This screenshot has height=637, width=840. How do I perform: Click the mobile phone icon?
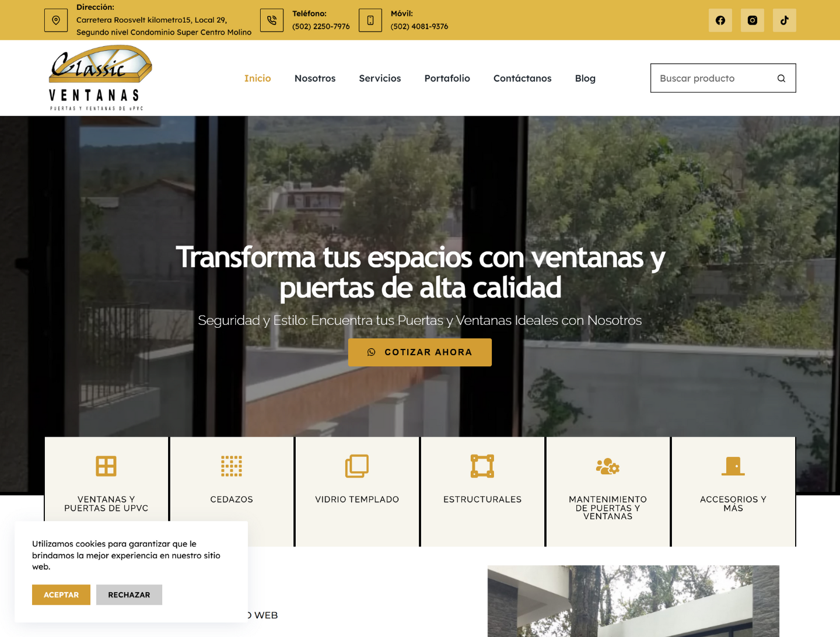pos(370,20)
